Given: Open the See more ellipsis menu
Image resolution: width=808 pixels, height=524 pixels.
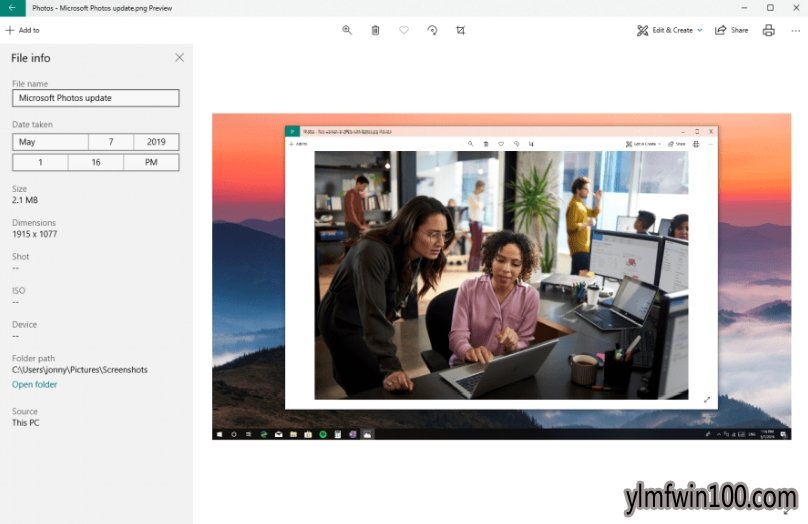Looking at the screenshot, I should pos(796,31).
